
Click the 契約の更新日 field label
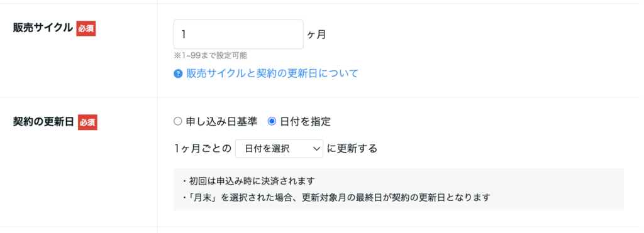pos(43,122)
